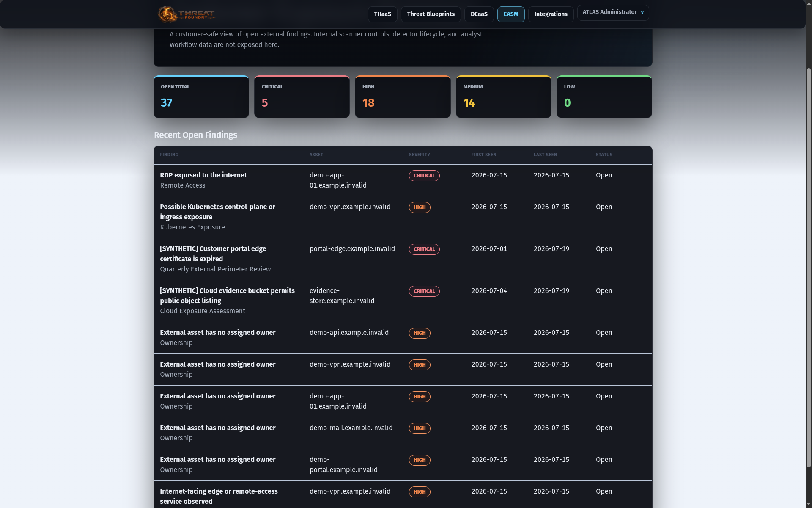
Task: Click the page vertical scrollbar thumb
Action: tap(809, 268)
